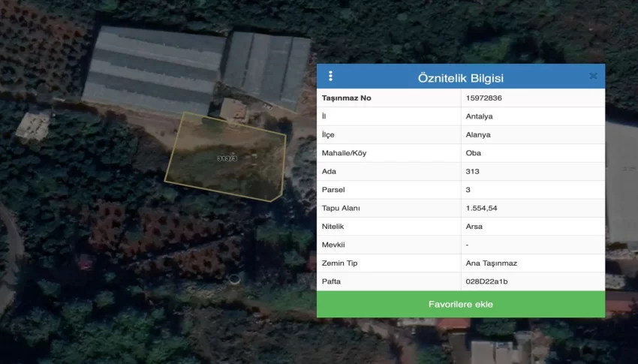This screenshot has height=364, width=638.
Task: Click the Nitelik value Arsa
Action: pyautogui.click(x=474, y=227)
